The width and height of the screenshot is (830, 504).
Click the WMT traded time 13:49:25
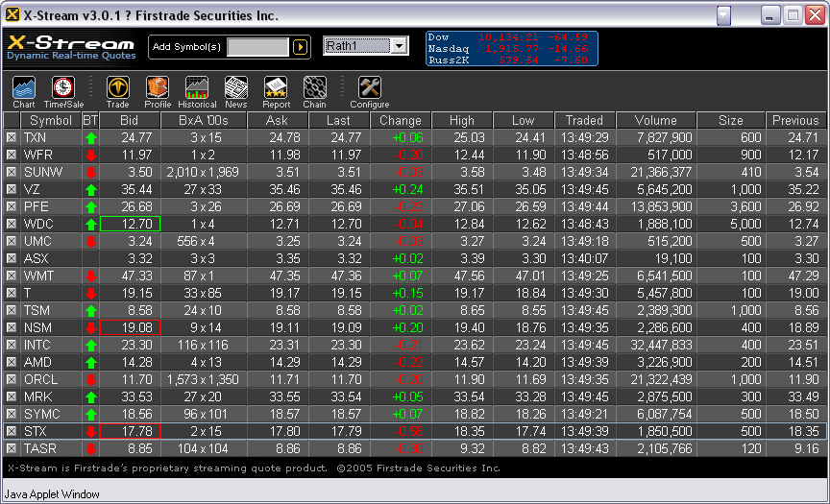584,276
